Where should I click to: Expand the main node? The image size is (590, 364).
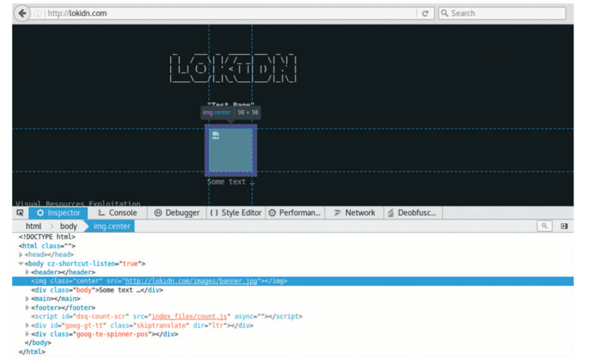[27, 299]
